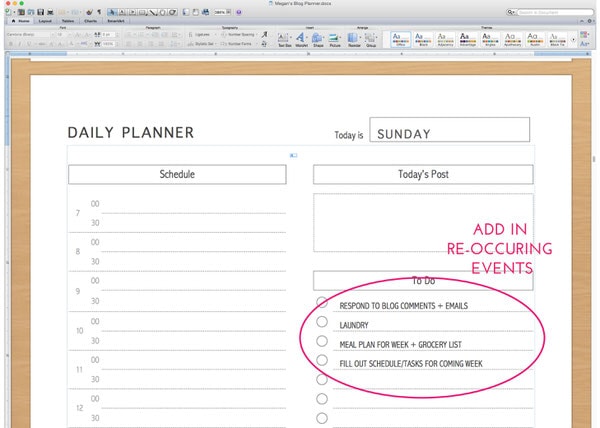Check the circle beside MEAL PLAN FOR WEEK
Viewport: 600px width, 428px height.
(x=322, y=341)
